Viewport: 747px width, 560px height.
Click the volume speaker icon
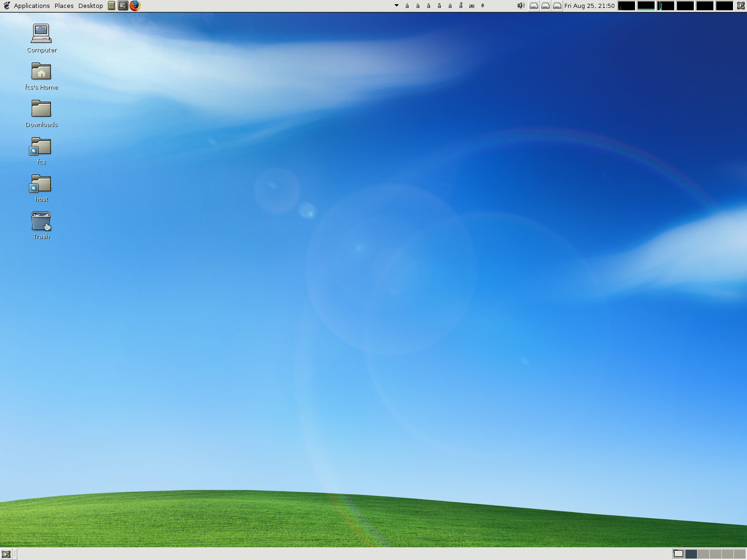point(521,6)
